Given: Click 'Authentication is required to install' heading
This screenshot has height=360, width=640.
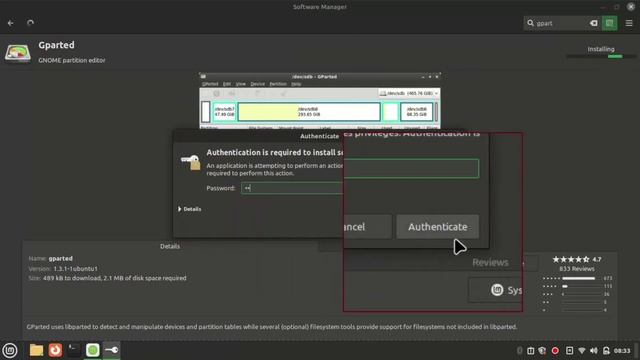Looking at the screenshot, I should (274, 152).
